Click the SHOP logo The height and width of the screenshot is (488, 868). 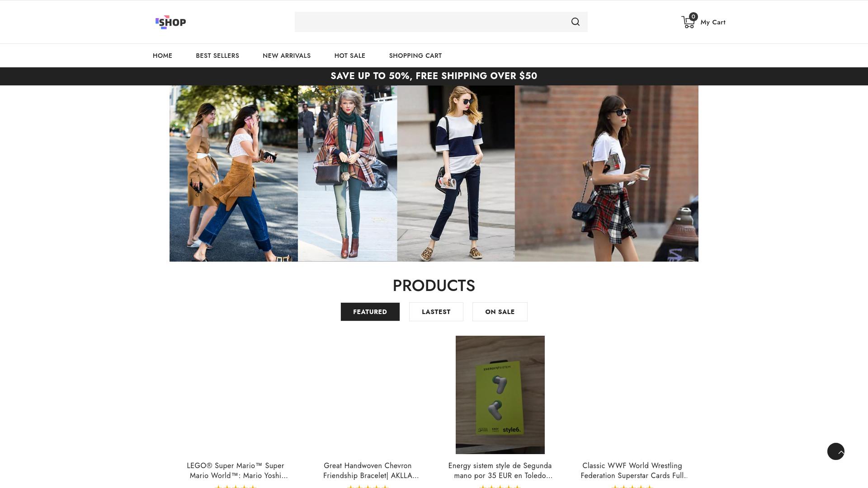tap(171, 22)
